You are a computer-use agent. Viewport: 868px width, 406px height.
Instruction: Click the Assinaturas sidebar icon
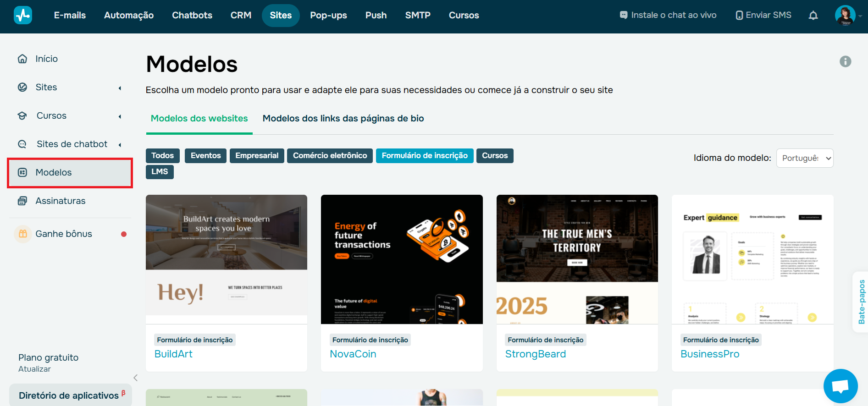tap(22, 201)
